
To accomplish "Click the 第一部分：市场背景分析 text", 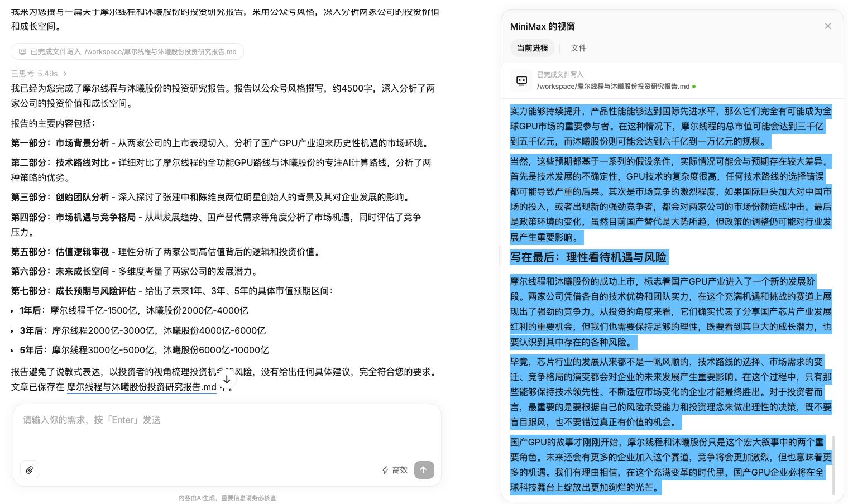I will click(60, 143).
